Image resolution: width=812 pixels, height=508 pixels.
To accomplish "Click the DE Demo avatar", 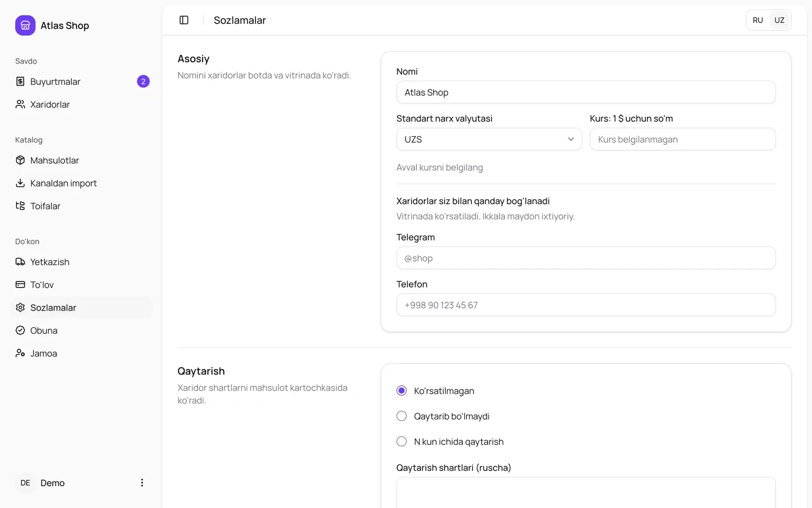I will click(25, 483).
